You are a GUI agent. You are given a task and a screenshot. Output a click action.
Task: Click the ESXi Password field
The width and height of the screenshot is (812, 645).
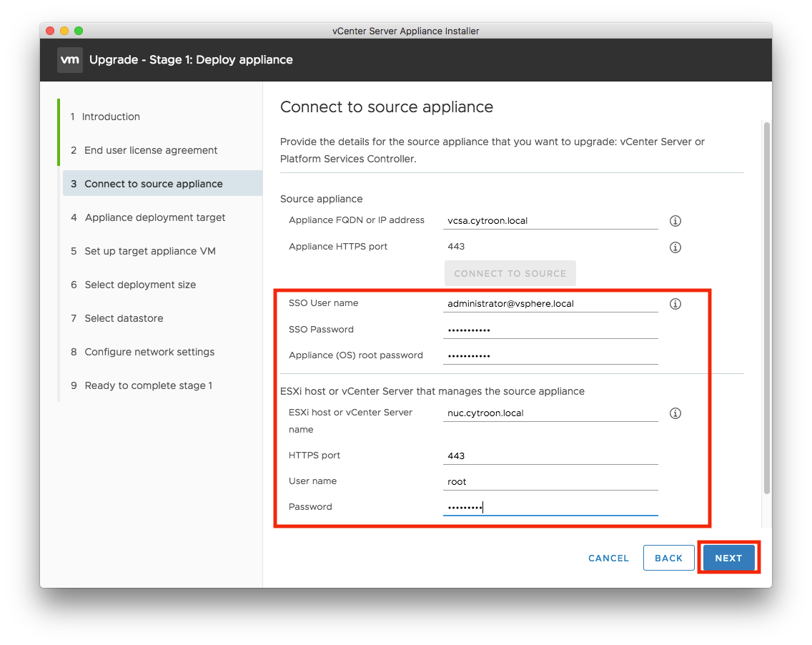coord(550,507)
